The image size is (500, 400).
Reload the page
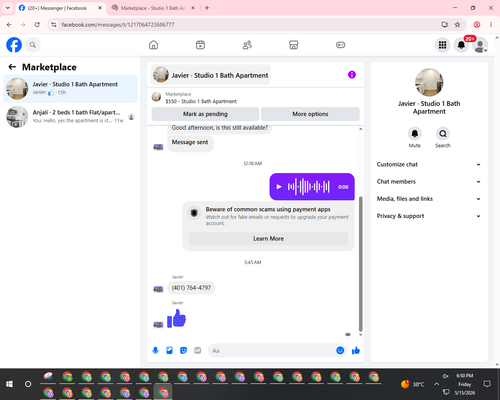point(37,25)
